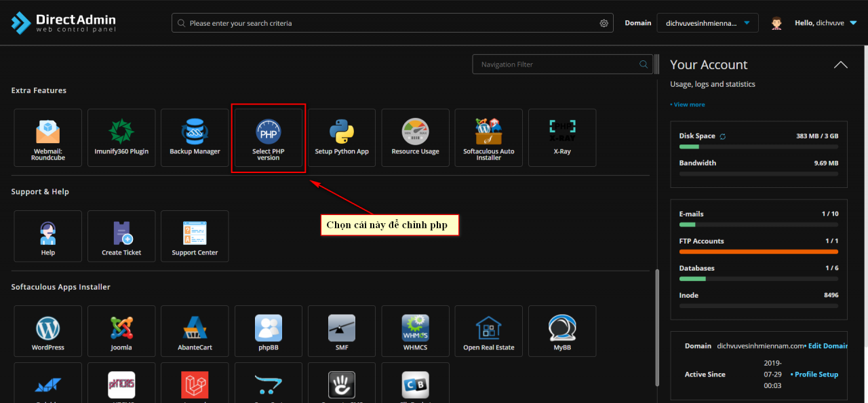Click the Support & Help heading
This screenshot has height=403, width=868.
coord(40,192)
